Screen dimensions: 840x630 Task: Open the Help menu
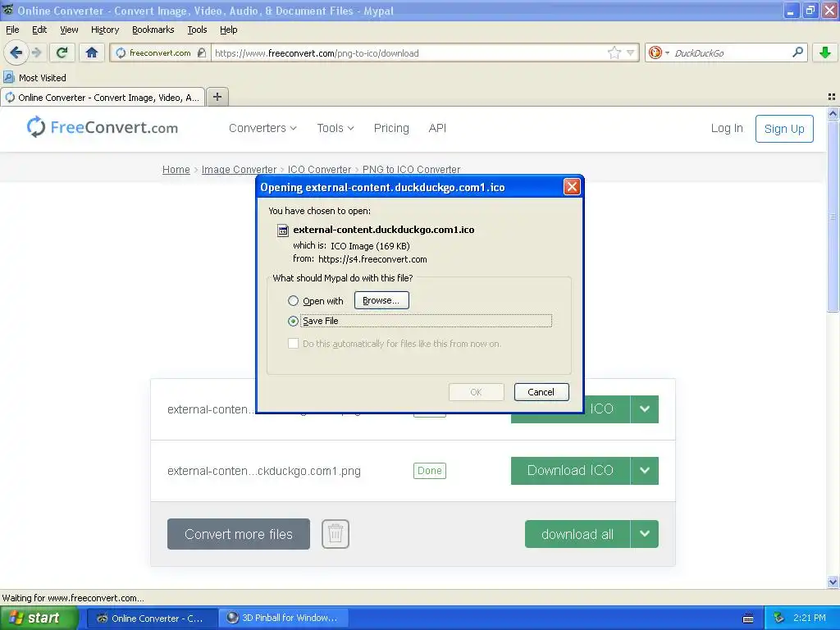228,30
